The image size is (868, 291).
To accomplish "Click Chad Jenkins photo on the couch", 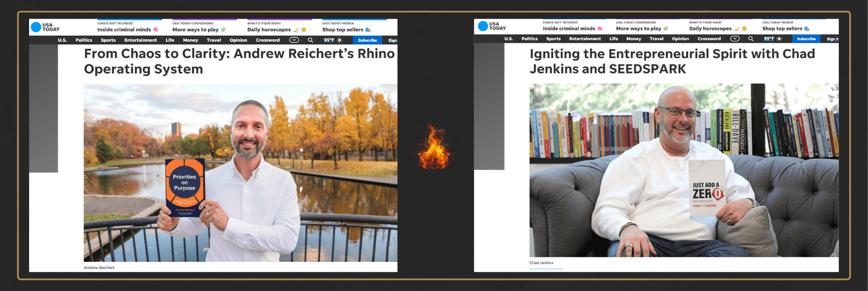I will [684, 170].
